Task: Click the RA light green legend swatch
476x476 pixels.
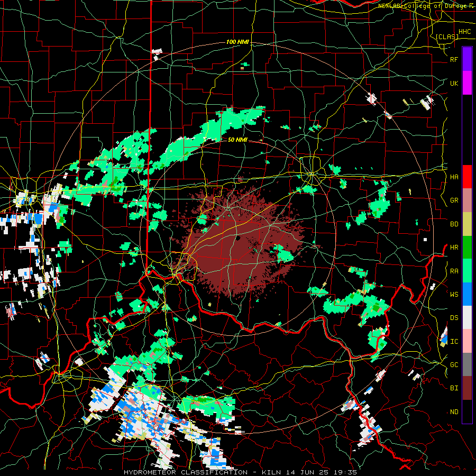Action: pyautogui.click(x=467, y=271)
